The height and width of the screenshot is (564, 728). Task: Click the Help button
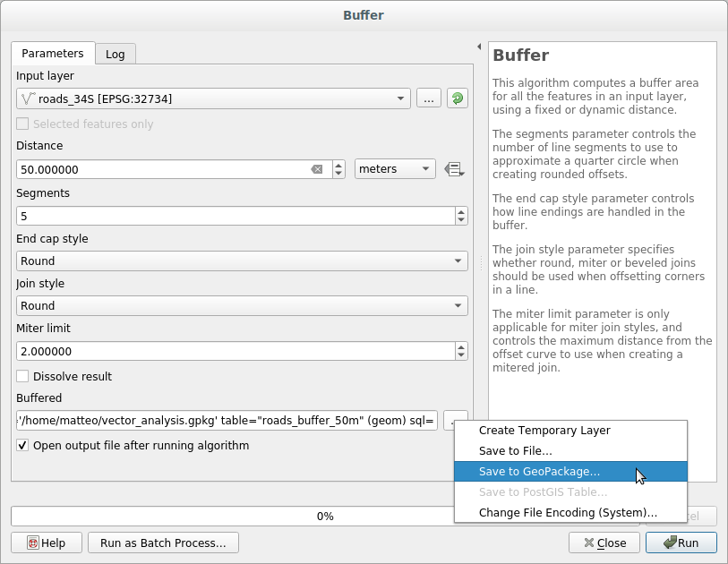click(x=47, y=543)
